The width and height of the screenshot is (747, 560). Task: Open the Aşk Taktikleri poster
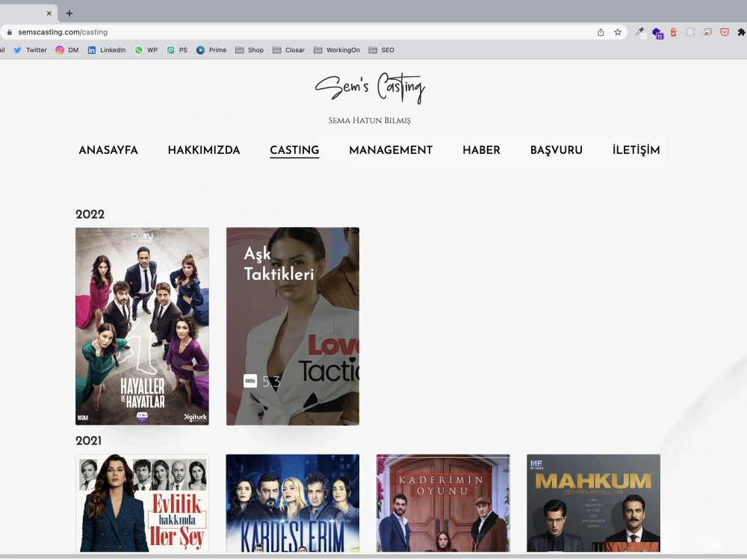pos(293,326)
